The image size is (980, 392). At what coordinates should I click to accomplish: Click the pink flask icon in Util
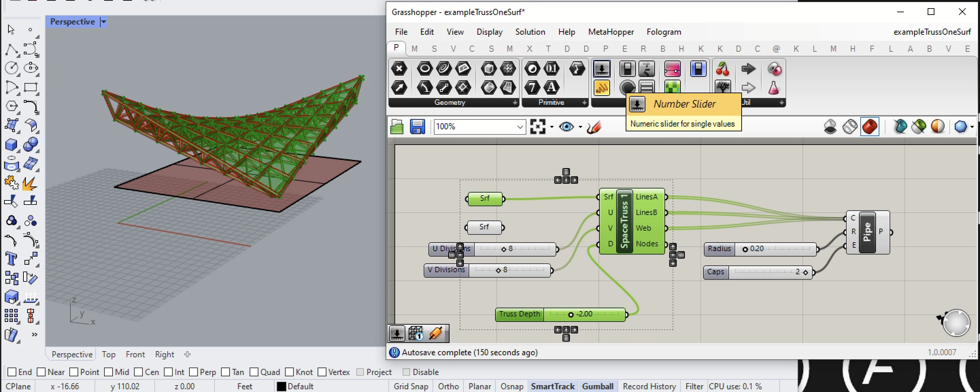tap(774, 88)
